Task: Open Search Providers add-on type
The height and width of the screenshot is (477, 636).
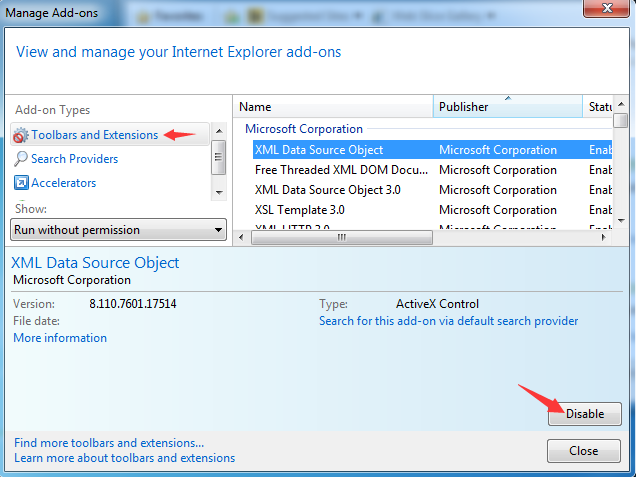Action: (75, 159)
